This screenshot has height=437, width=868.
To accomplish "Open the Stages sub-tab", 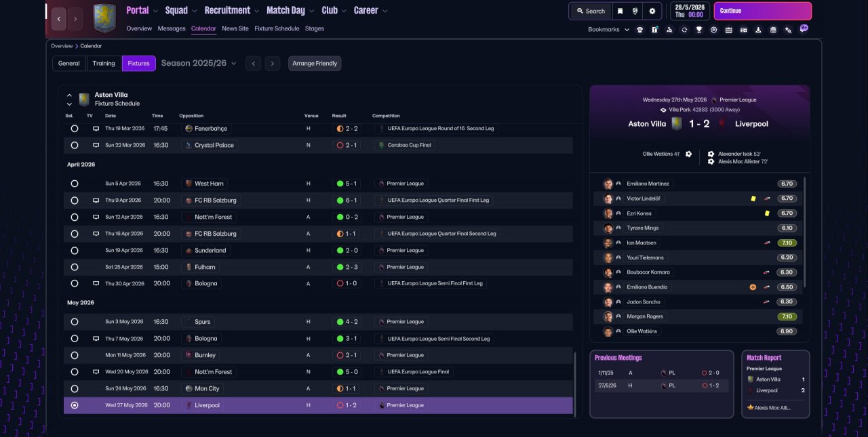I will pos(315,28).
